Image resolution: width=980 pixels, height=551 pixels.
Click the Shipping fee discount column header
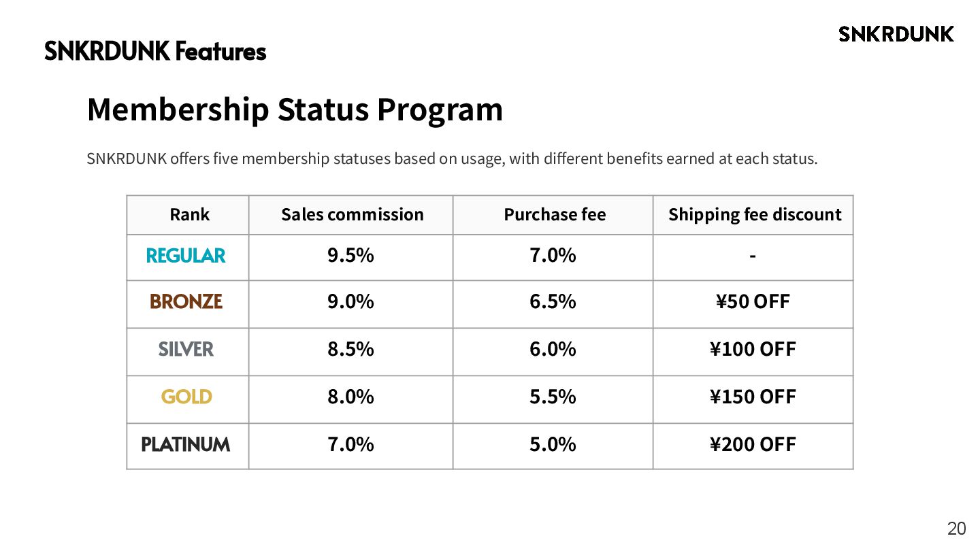point(754,214)
